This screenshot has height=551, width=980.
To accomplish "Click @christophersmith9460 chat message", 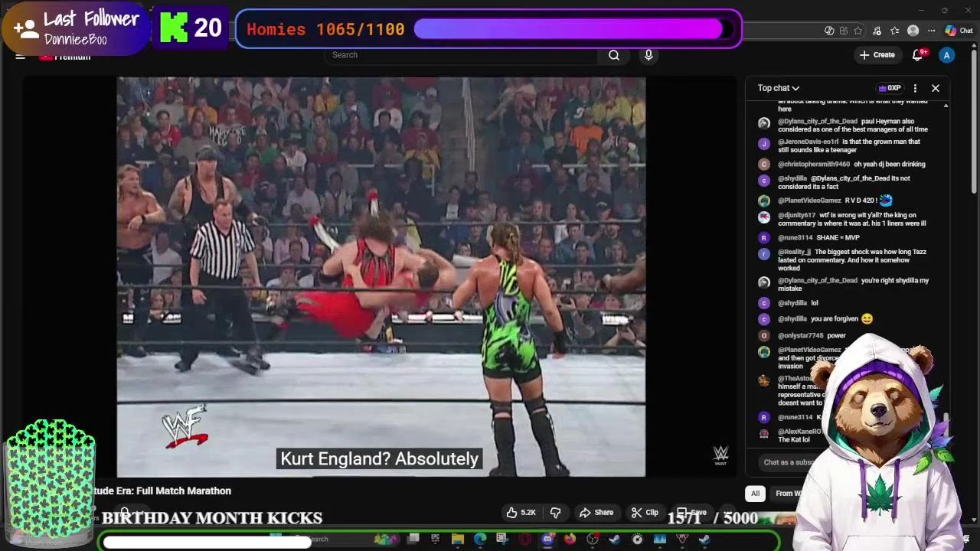I will pos(851,164).
